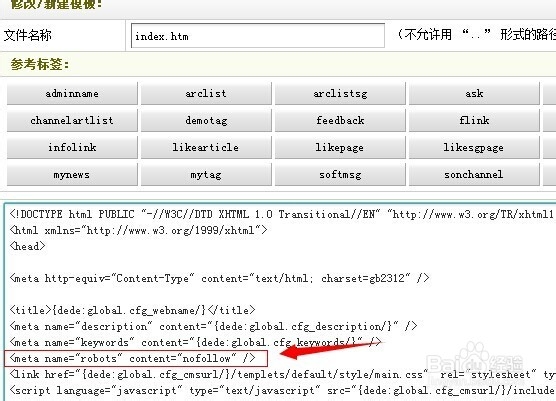Screen dimensions: 556x401
Task: Click the script language javascript line
Action: pos(282,390)
